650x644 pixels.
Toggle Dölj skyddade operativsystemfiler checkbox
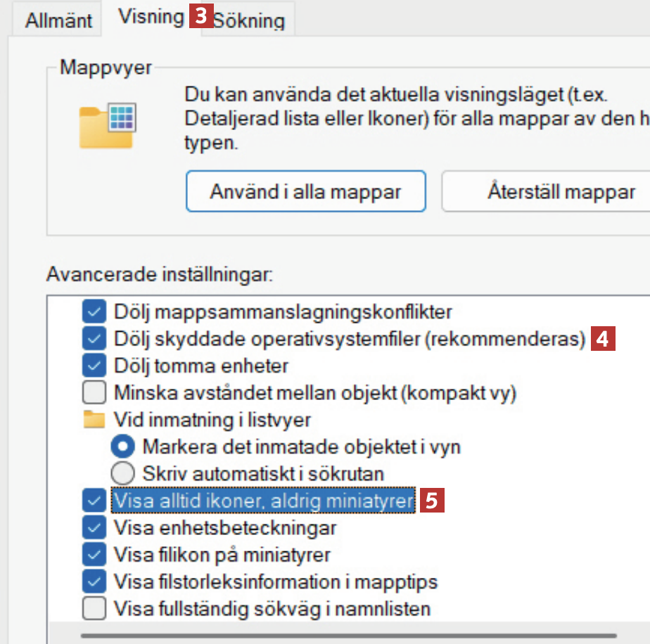(x=94, y=339)
